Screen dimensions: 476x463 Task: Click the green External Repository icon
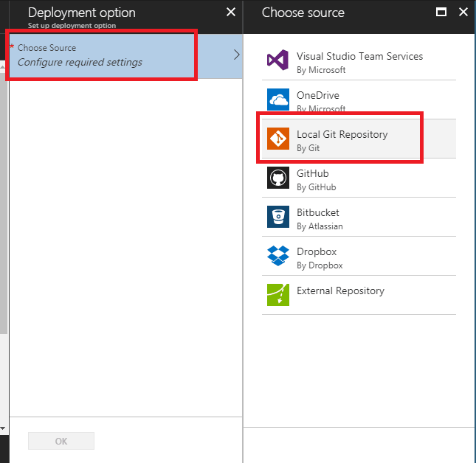pyautogui.click(x=278, y=295)
